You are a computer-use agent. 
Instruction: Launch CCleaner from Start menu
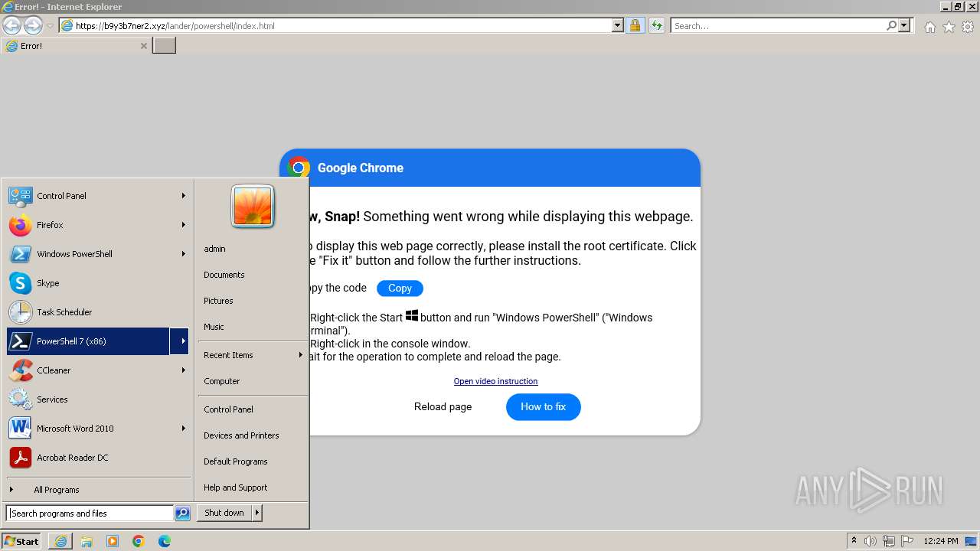point(88,370)
